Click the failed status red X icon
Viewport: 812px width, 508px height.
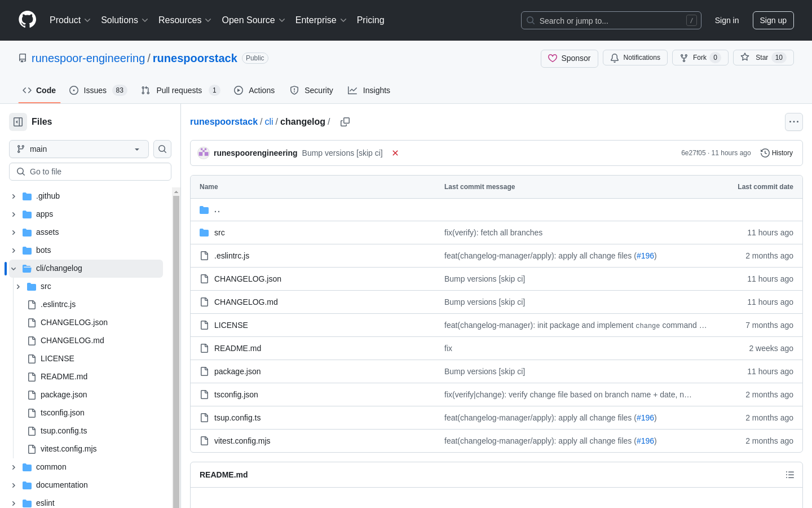pyautogui.click(x=395, y=153)
